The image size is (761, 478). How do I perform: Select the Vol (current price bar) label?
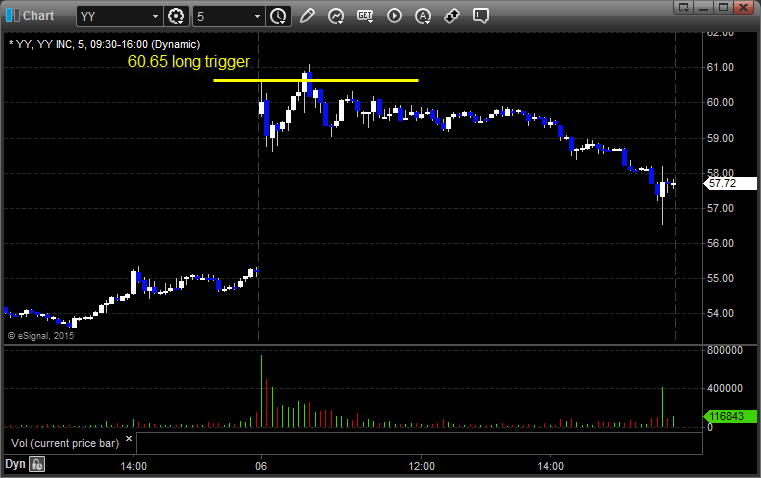[x=65, y=443]
